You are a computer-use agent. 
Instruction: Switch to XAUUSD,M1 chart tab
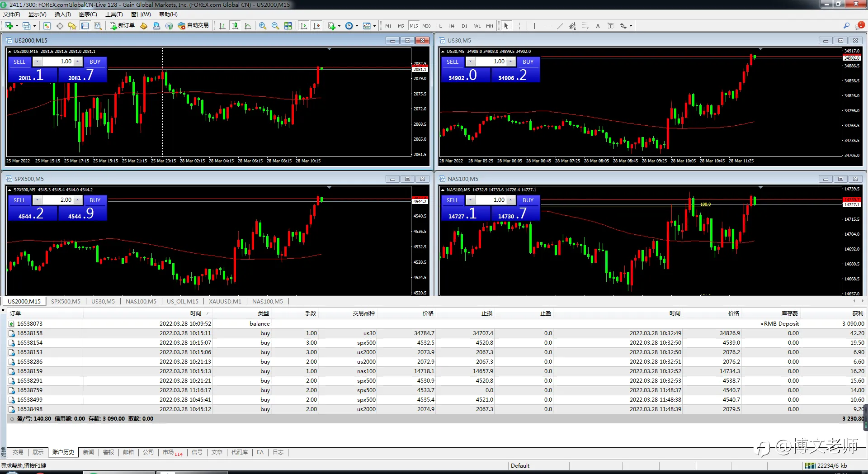click(x=225, y=301)
